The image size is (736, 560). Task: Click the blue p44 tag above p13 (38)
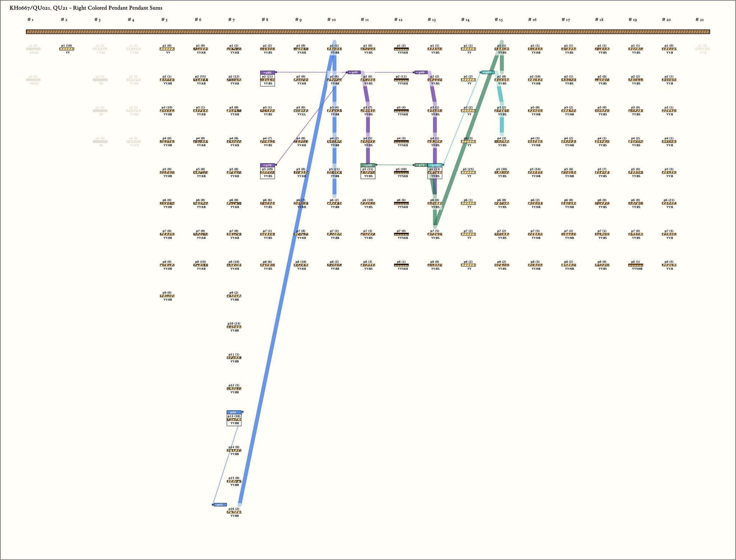(x=234, y=412)
